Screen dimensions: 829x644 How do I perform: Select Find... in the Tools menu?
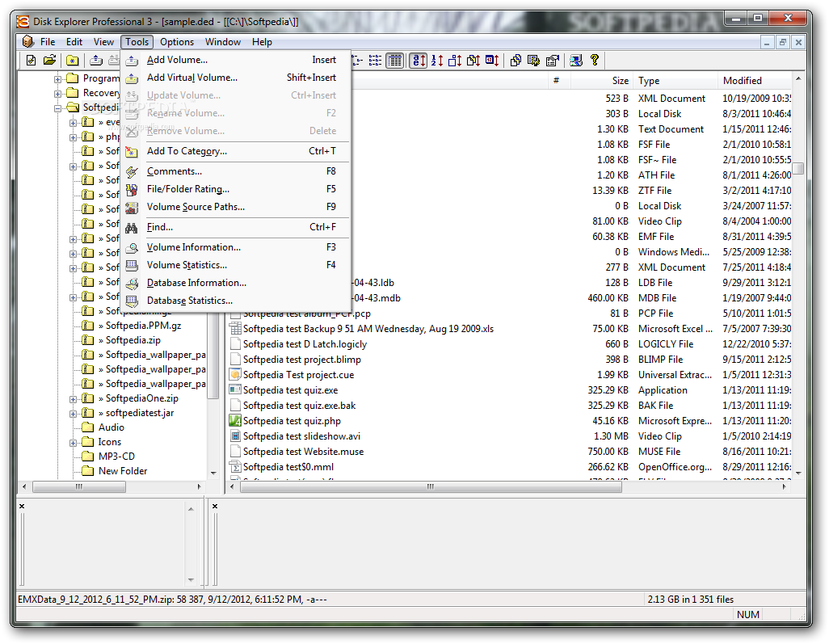pyautogui.click(x=236, y=227)
